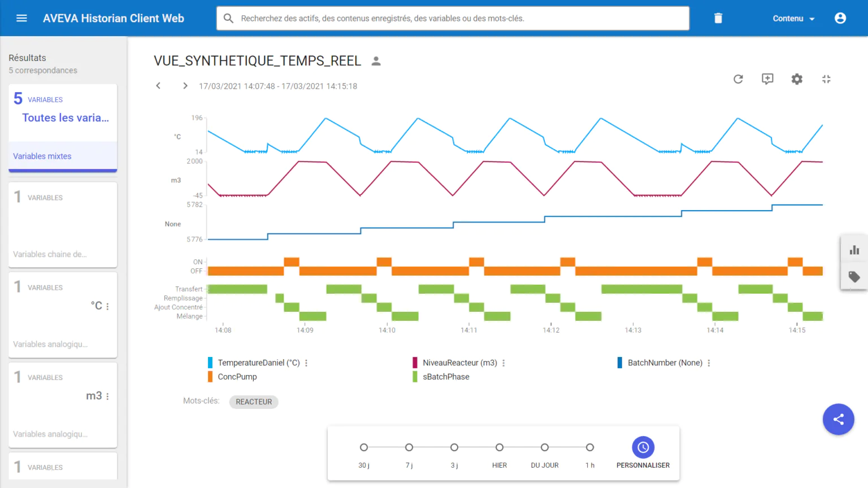
Task: Go to next time period arrow
Action: point(185,86)
